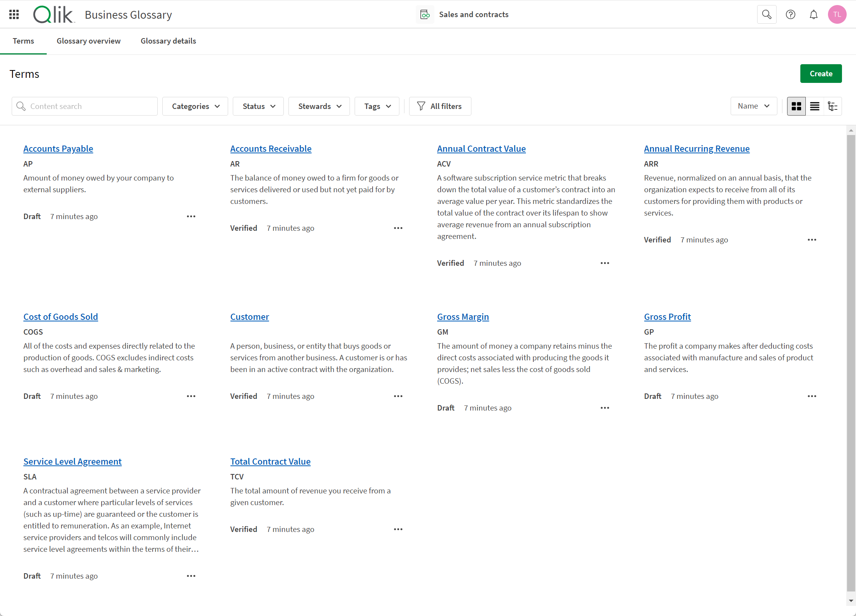Switch to the Glossary details tab
The height and width of the screenshot is (616, 856).
coord(167,41)
